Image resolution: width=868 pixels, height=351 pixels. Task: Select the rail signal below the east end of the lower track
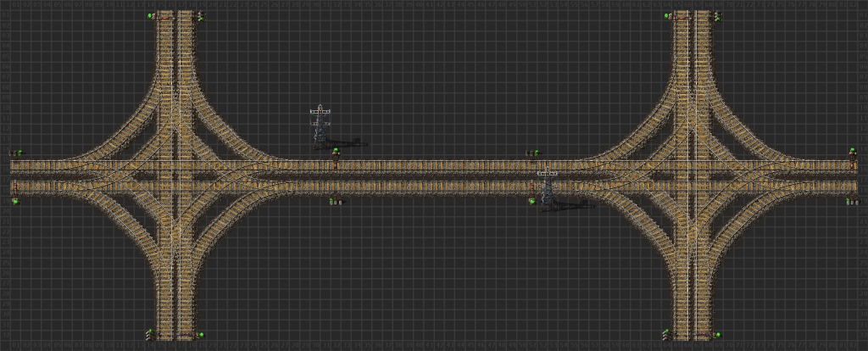click(853, 202)
